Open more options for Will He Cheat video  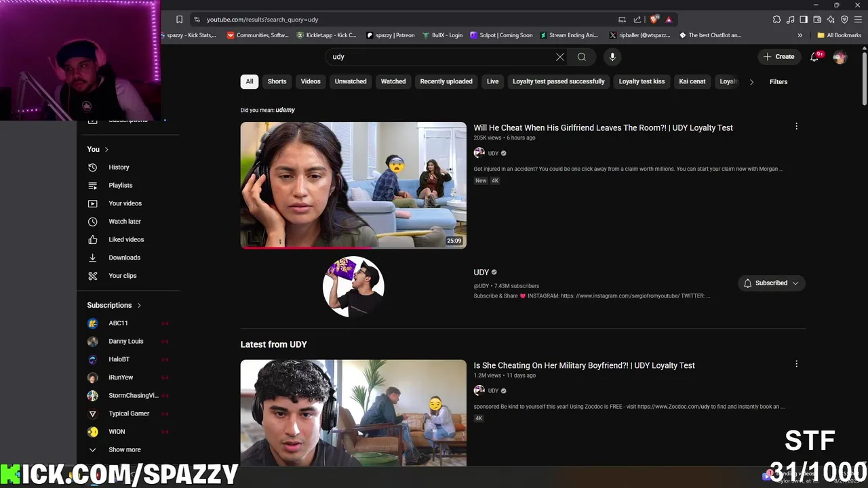point(796,126)
